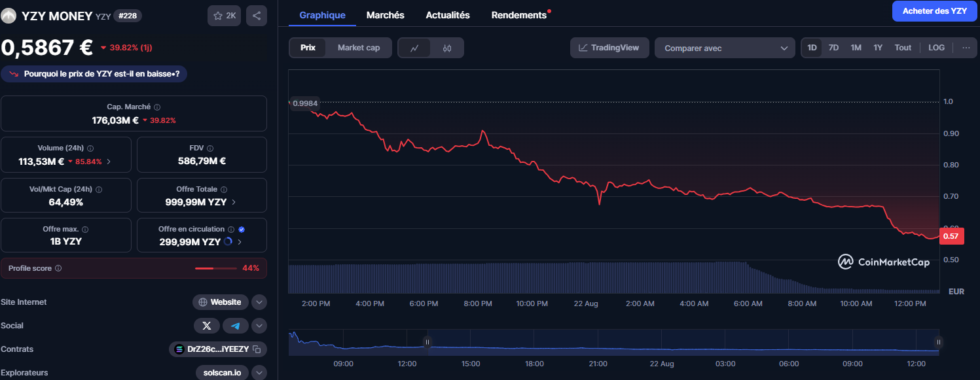This screenshot has width=980, height=380.
Task: Switch chart to candlestick view icon
Action: click(x=447, y=48)
